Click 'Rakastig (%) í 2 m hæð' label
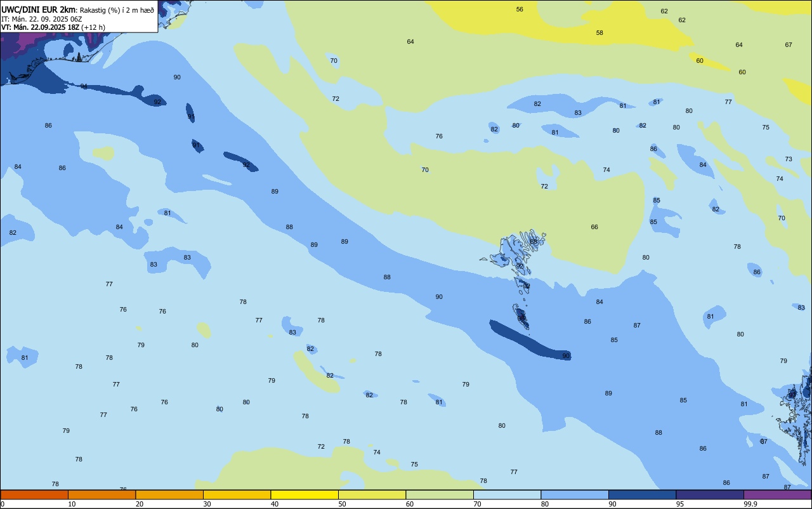 [x=117, y=10]
